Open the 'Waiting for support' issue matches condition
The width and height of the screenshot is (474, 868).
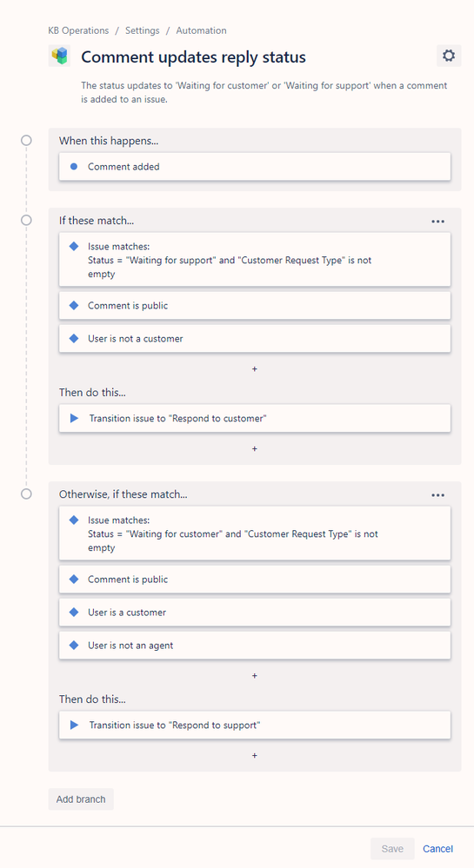pyautogui.click(x=255, y=260)
